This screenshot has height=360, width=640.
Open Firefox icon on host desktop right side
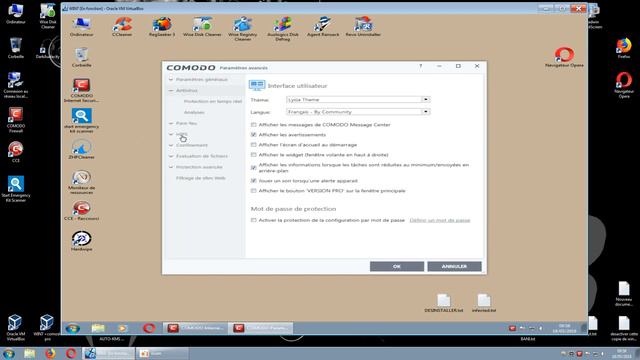click(624, 48)
